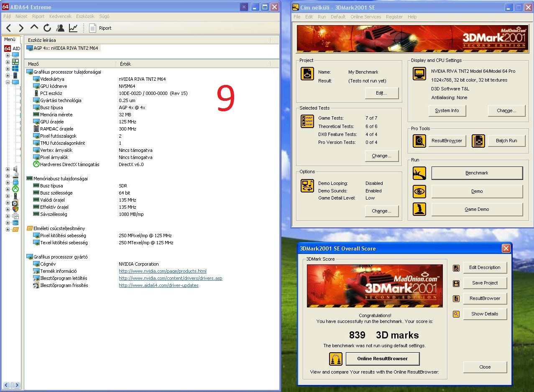Expand the benchmark tree node
The image size is (534, 392).
click(8, 229)
